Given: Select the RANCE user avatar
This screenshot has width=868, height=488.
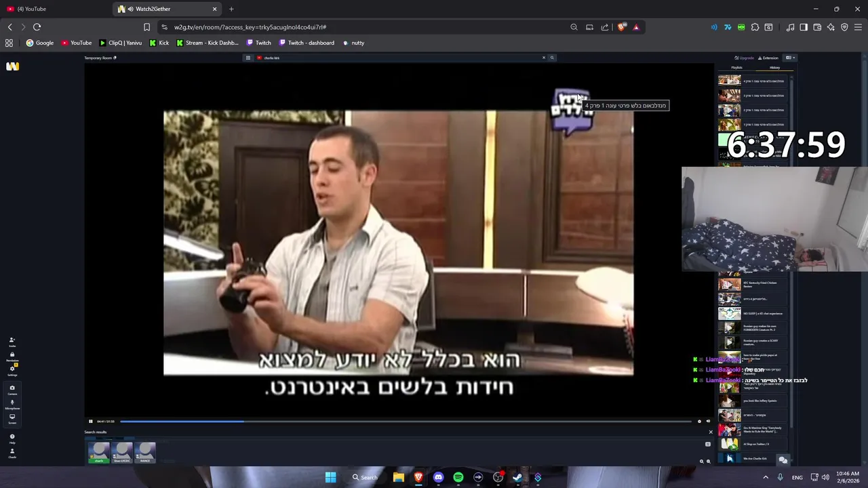Looking at the screenshot, I should click(145, 452).
